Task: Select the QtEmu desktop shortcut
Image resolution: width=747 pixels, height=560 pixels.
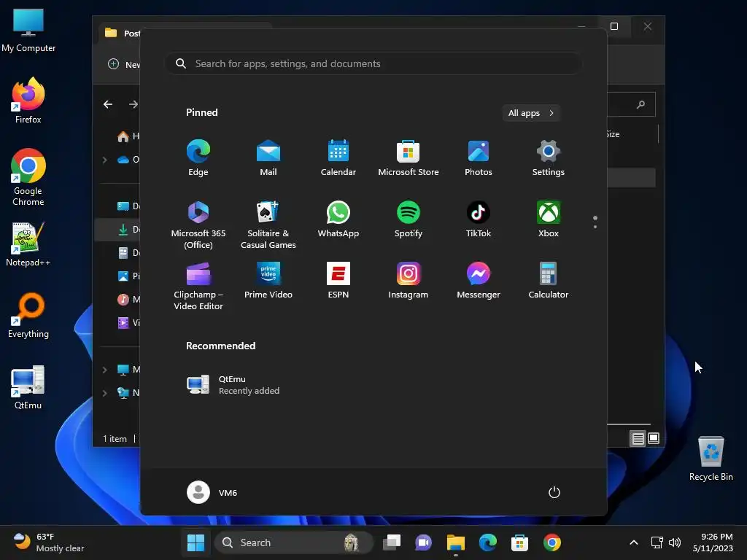Action: click(x=28, y=387)
